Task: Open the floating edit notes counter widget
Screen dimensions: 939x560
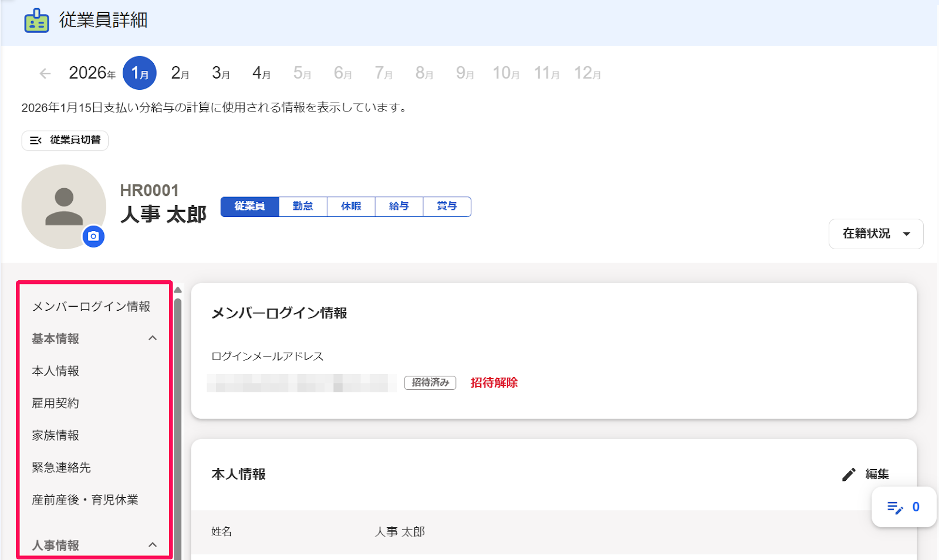Action: click(x=904, y=507)
